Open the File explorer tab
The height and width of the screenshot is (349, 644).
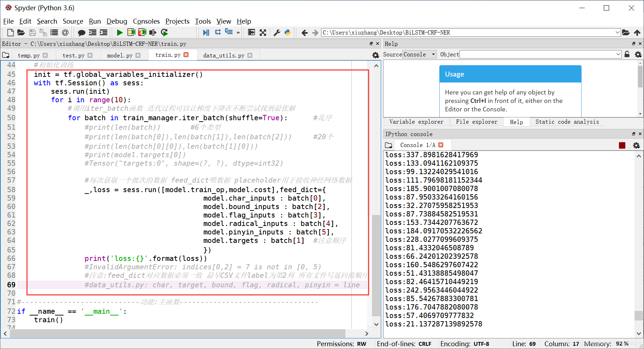tap(477, 122)
